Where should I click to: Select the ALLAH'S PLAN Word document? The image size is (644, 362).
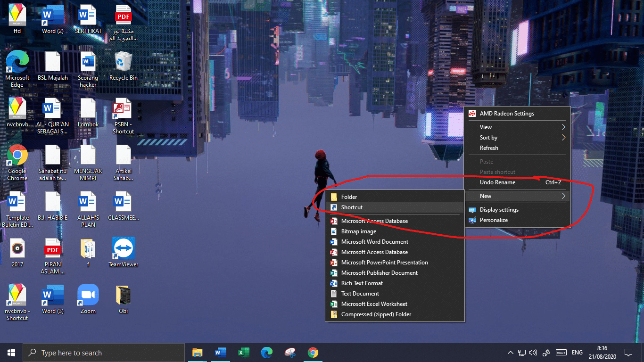click(88, 209)
